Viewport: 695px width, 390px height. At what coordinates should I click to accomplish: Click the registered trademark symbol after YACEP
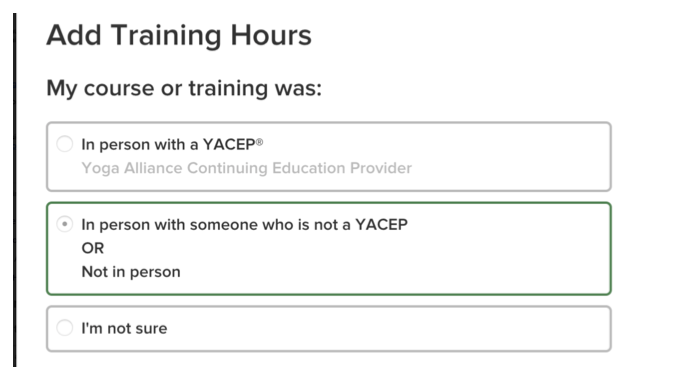[x=260, y=142]
